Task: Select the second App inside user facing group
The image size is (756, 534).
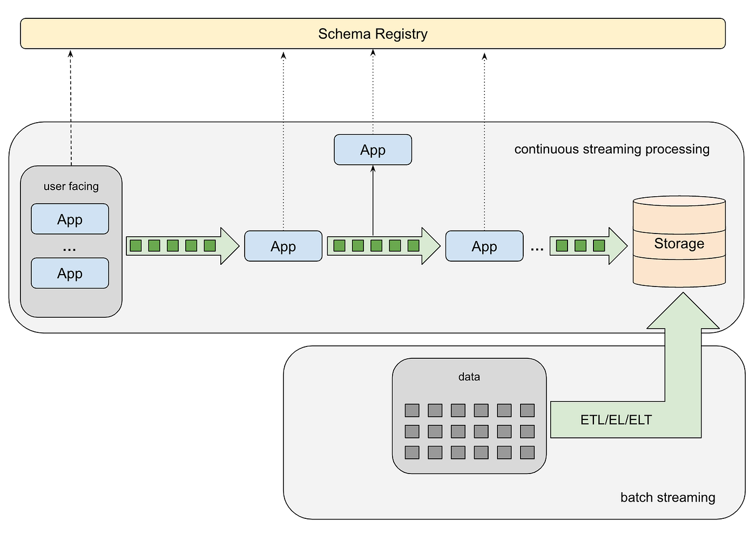Action: pos(70,273)
